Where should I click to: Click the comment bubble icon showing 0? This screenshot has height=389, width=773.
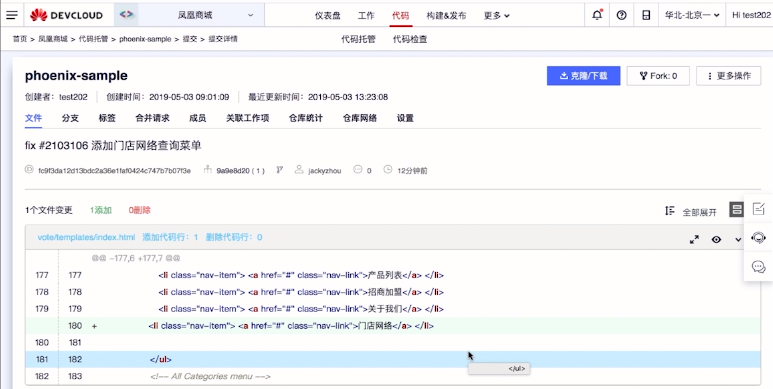358,170
